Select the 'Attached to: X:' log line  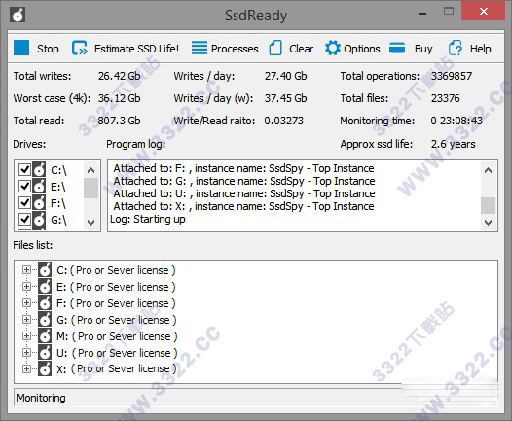(x=244, y=206)
